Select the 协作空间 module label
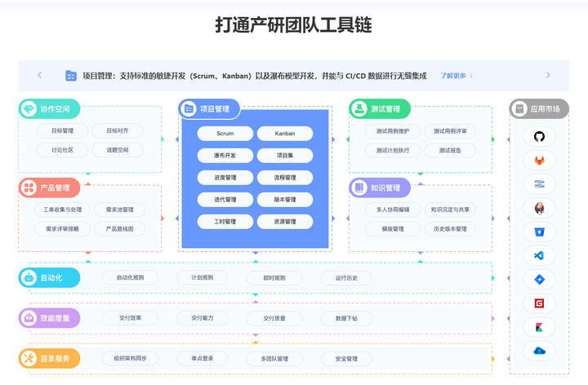Screen dimensions: 588x385 pyautogui.click(x=56, y=109)
